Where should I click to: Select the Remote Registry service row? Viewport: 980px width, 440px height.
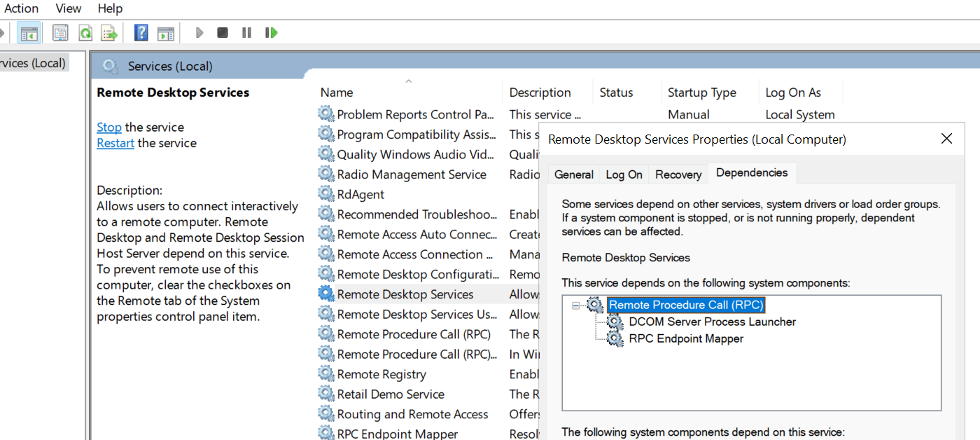[x=381, y=374]
